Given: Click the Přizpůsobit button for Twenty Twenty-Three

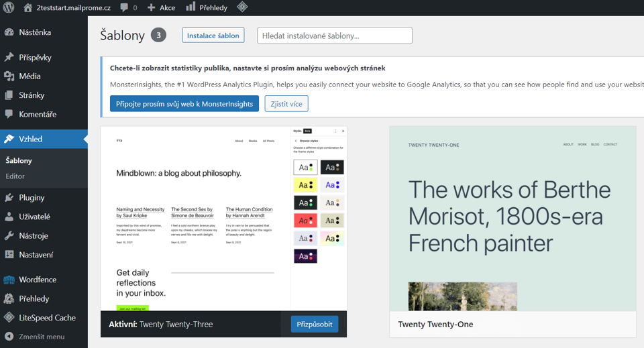Looking at the screenshot, I should (x=315, y=325).
